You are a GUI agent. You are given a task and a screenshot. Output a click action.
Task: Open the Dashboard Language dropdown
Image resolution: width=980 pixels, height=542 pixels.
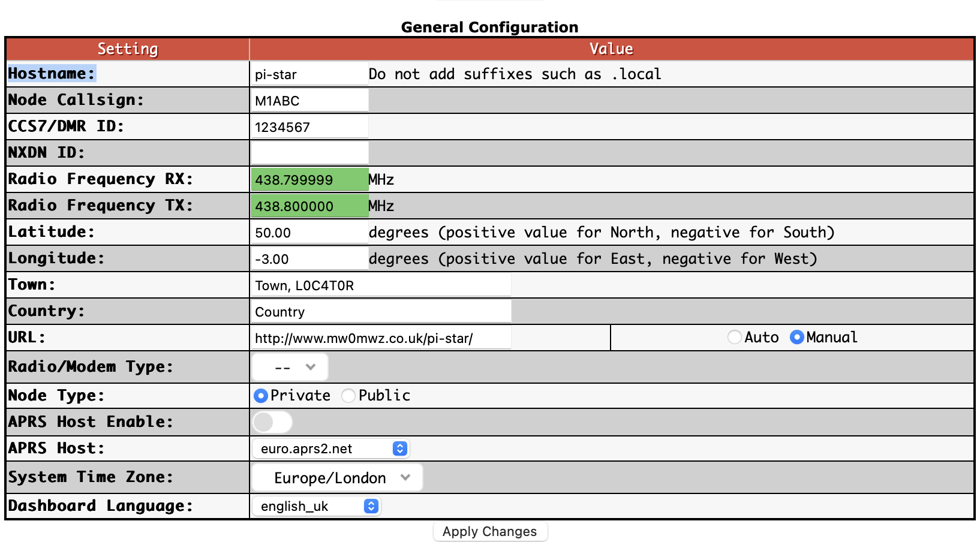point(316,505)
